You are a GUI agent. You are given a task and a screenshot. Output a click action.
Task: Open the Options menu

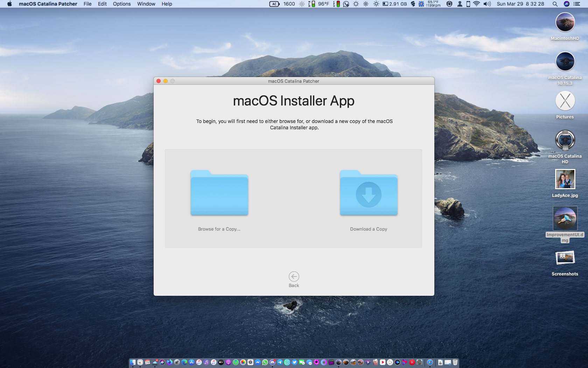[x=122, y=4]
